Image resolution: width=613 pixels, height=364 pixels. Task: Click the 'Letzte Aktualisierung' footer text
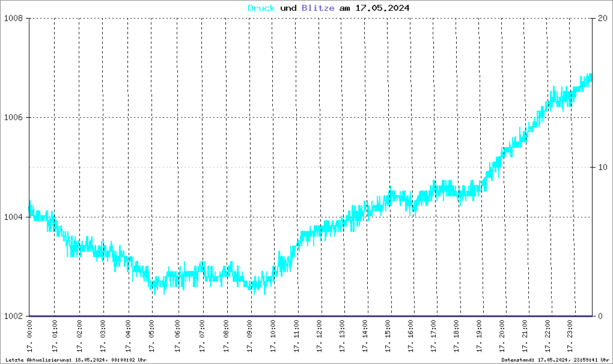[76, 360]
